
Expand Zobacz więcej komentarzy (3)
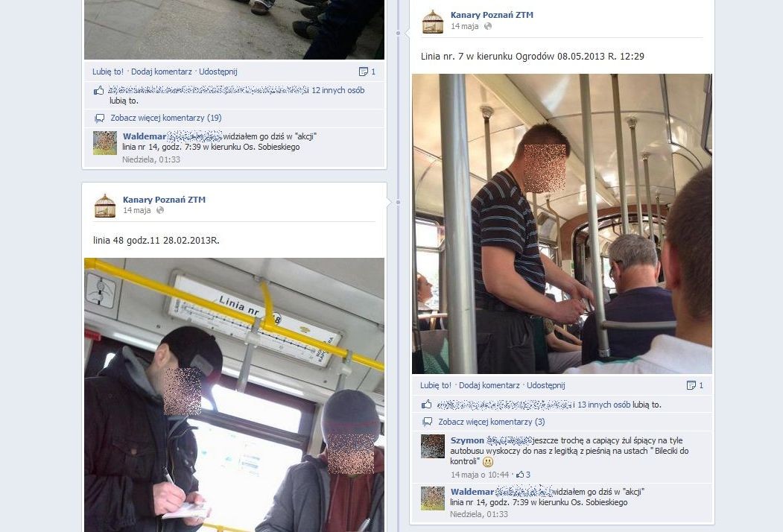492,422
